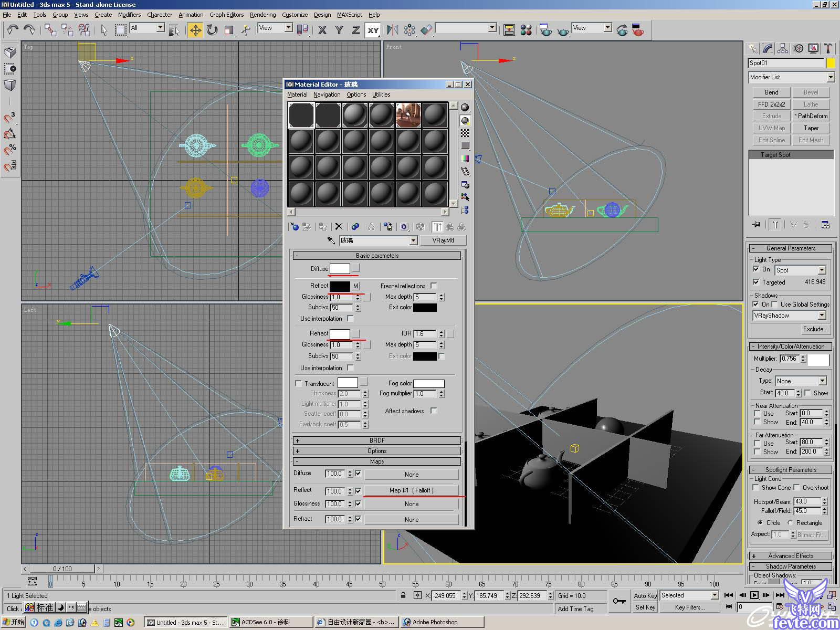
Task: Toggle the light On checkbox under Light Type
Action: pos(756,269)
